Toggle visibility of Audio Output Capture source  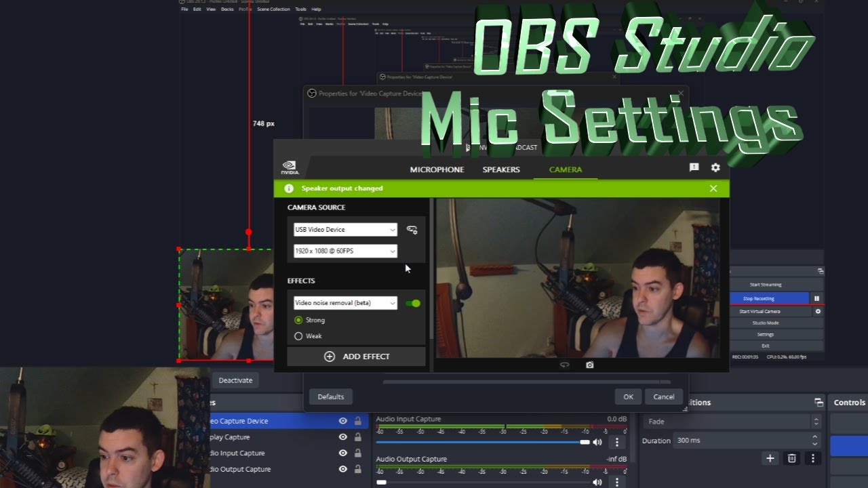coord(342,469)
